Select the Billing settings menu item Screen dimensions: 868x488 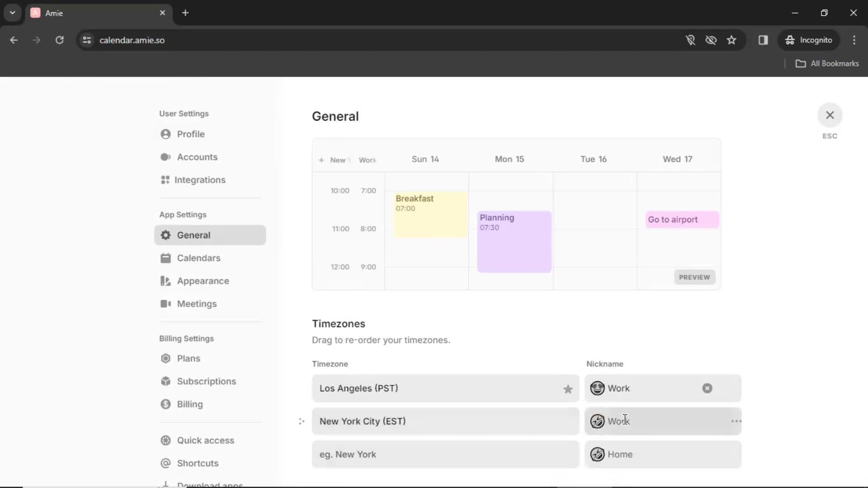(190, 404)
